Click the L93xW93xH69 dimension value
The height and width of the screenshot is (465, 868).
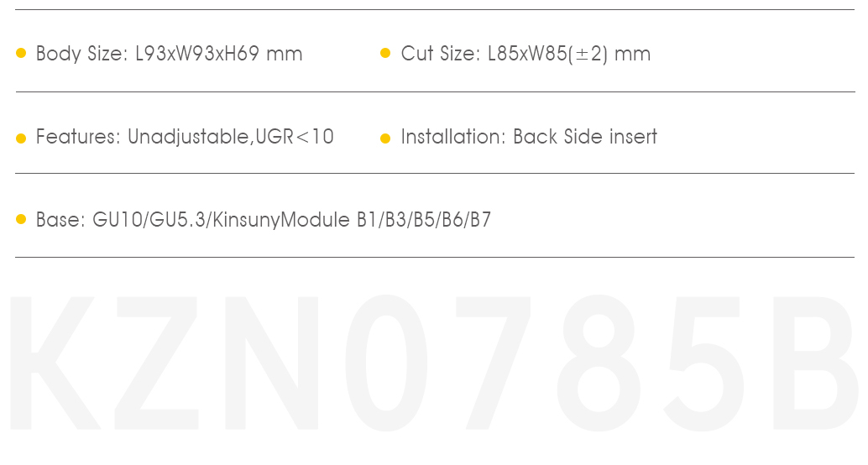[x=197, y=54]
